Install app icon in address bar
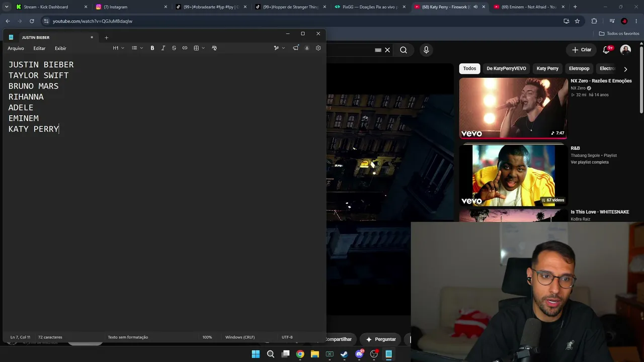Image resolution: width=644 pixels, height=362 pixels. pyautogui.click(x=566, y=21)
